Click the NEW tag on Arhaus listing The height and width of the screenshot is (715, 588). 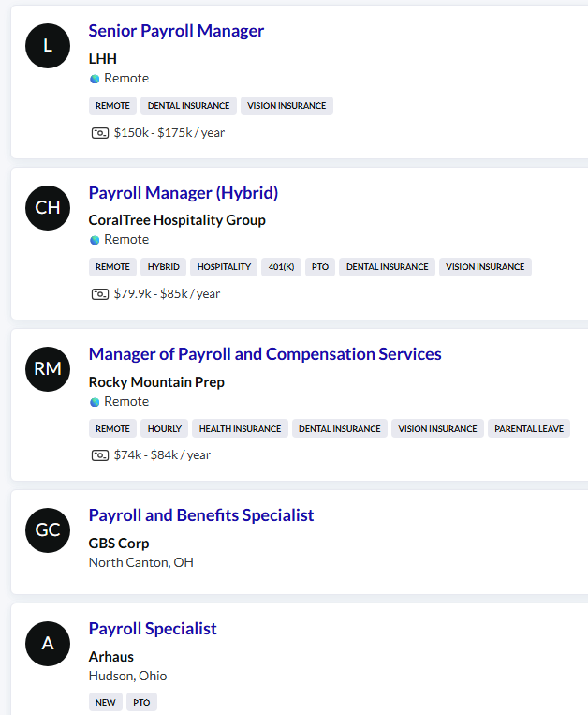click(106, 702)
